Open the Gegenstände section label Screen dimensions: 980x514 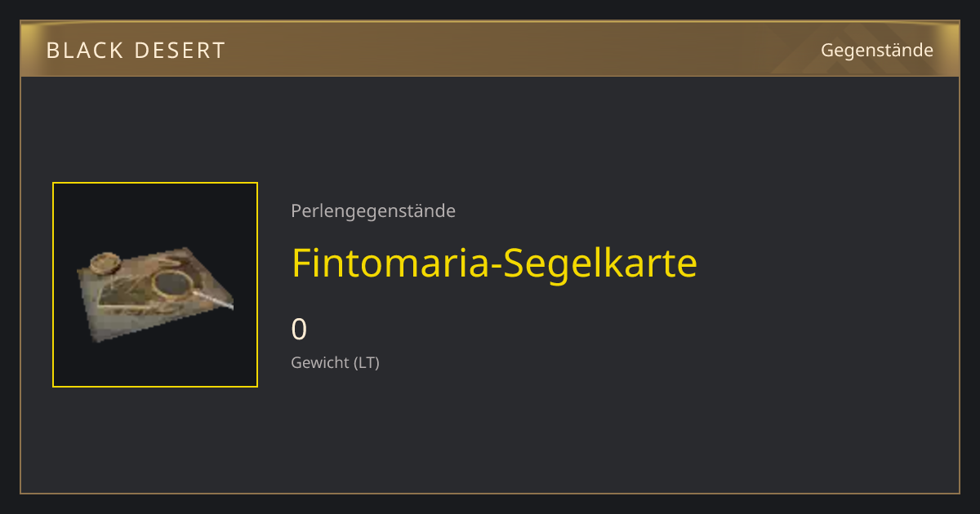pos(877,50)
